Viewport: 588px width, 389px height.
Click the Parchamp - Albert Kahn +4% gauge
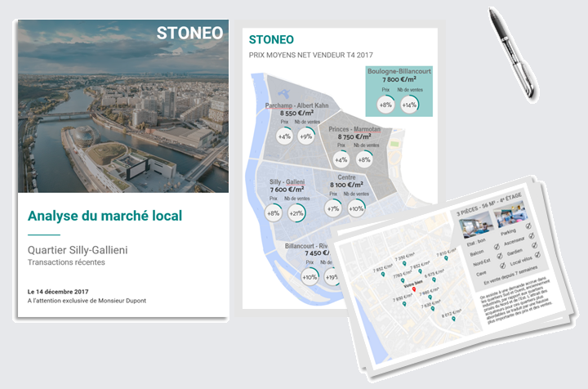pos(284,136)
